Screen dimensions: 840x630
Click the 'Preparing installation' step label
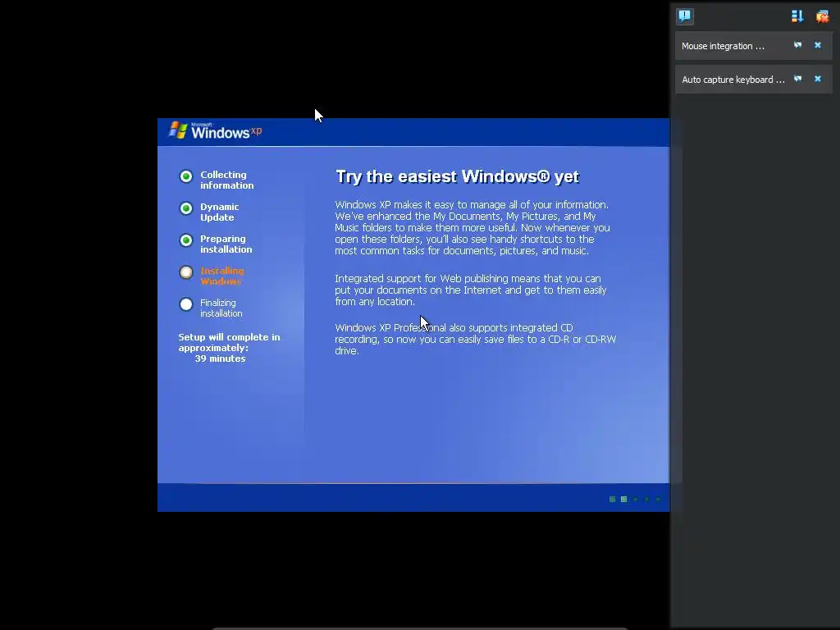226,244
